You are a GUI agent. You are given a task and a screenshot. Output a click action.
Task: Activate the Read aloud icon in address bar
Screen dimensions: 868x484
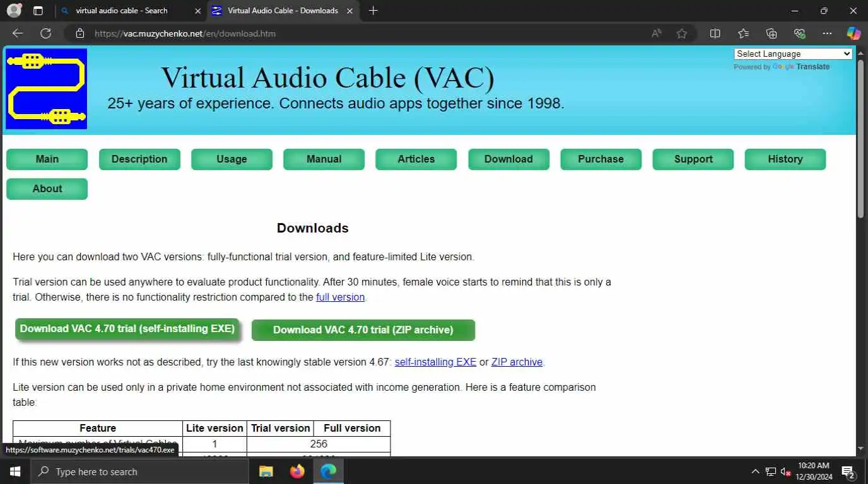tap(657, 33)
